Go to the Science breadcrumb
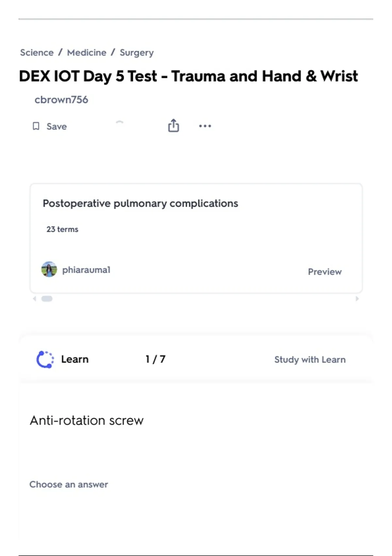The width and height of the screenshot is (392, 556). click(x=37, y=53)
